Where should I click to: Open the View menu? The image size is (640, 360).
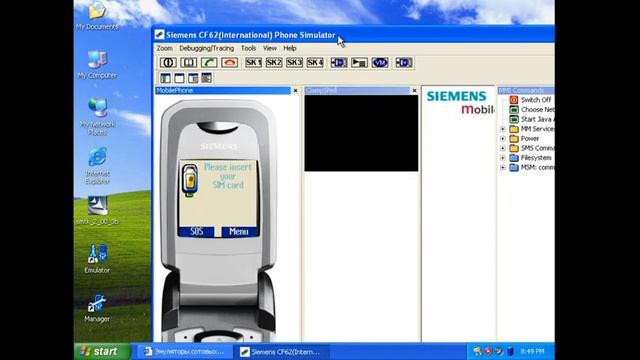[x=269, y=48]
